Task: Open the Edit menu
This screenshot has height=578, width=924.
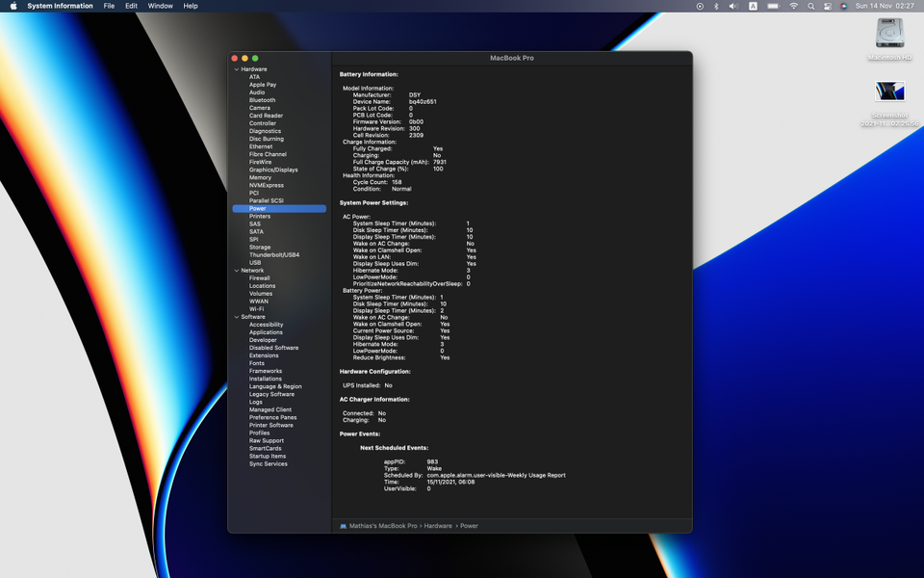Action: [x=132, y=6]
